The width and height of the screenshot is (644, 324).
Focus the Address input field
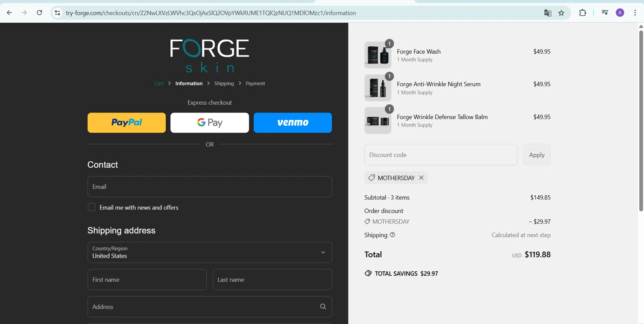point(210,306)
